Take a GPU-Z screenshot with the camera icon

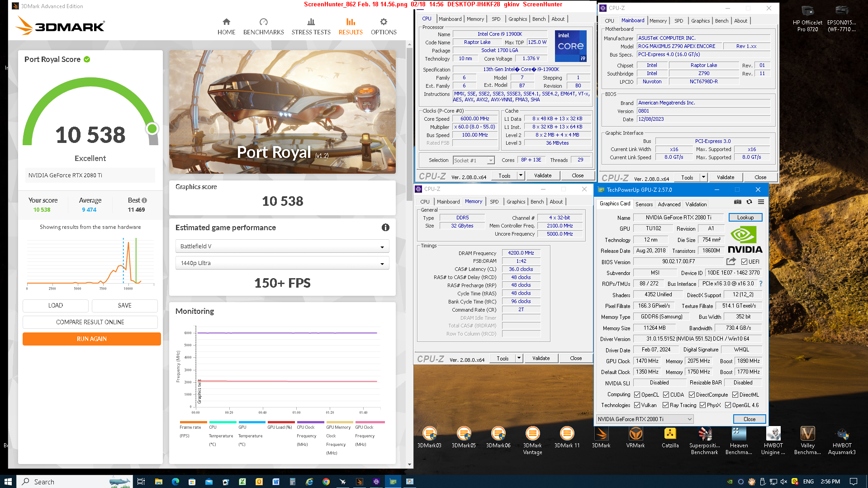tap(737, 202)
